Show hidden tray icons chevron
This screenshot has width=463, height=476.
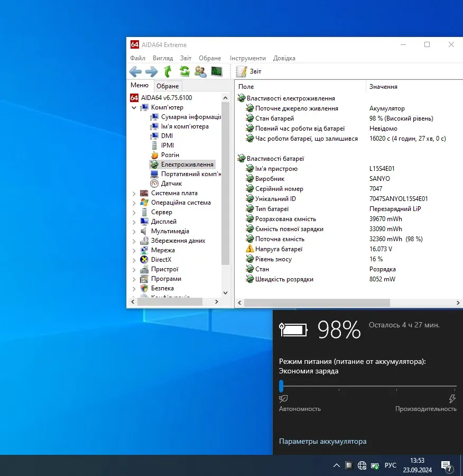pyautogui.click(x=336, y=465)
